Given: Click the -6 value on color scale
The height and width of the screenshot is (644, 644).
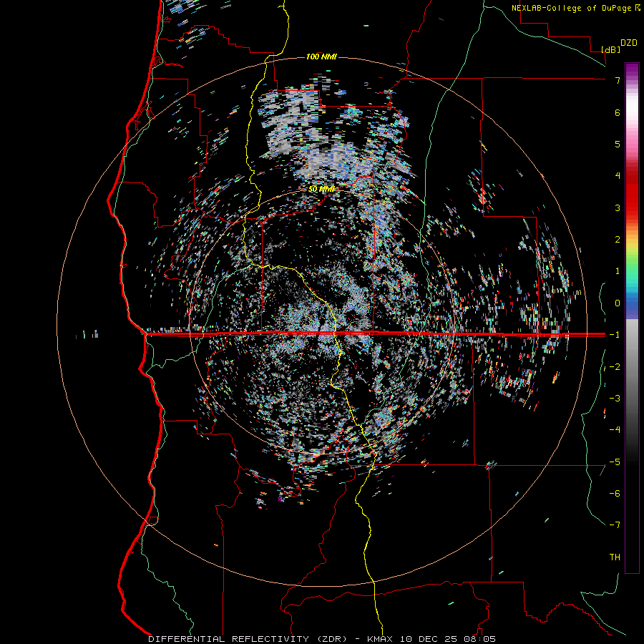Looking at the screenshot, I should (615, 494).
